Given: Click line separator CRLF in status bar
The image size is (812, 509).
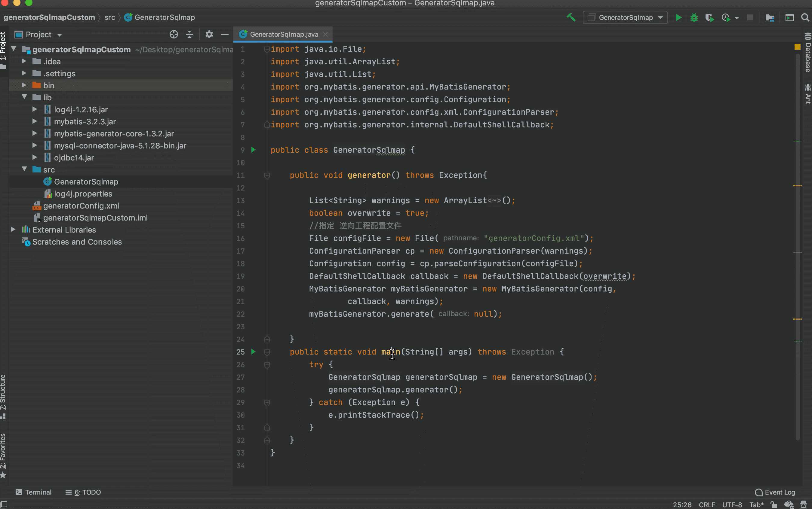Looking at the screenshot, I should click(707, 504).
